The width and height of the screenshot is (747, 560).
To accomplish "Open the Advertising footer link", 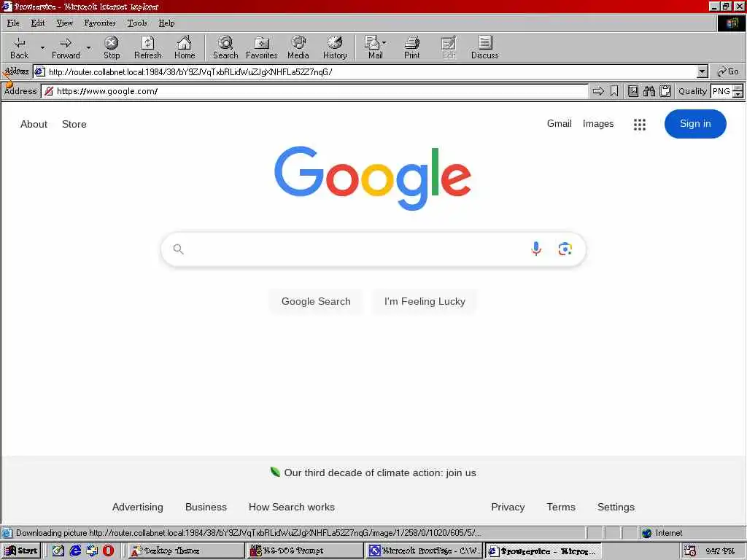I will [x=138, y=507].
